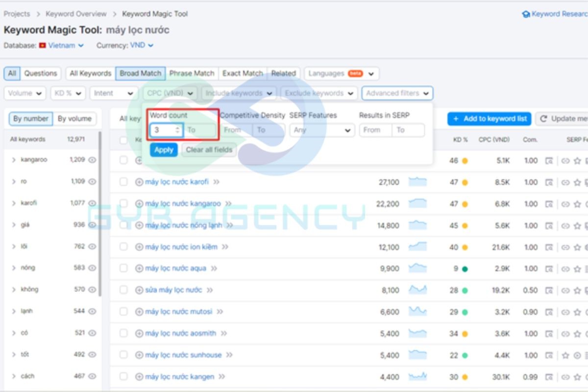Expand the 'ro' keyword group

(x=14, y=181)
